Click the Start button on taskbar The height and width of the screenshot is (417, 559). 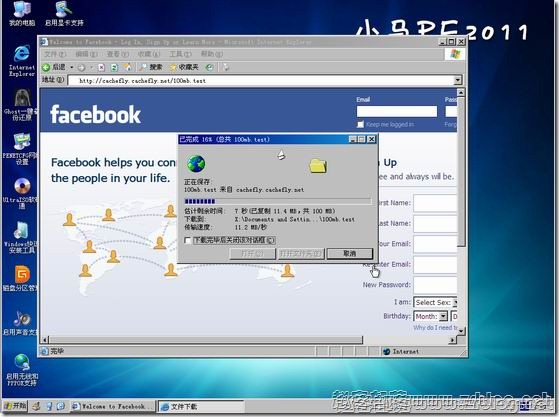point(15,406)
